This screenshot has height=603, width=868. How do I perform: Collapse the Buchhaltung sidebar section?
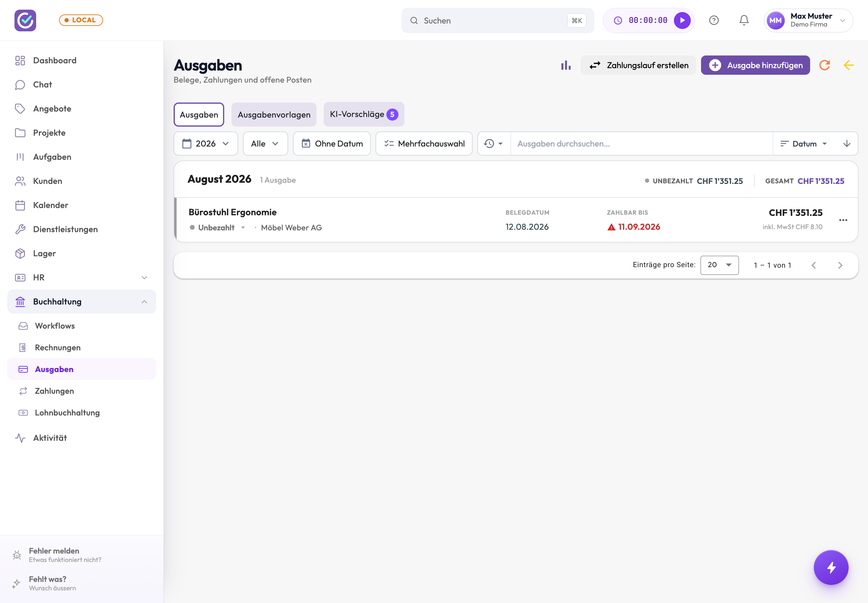pos(82,301)
